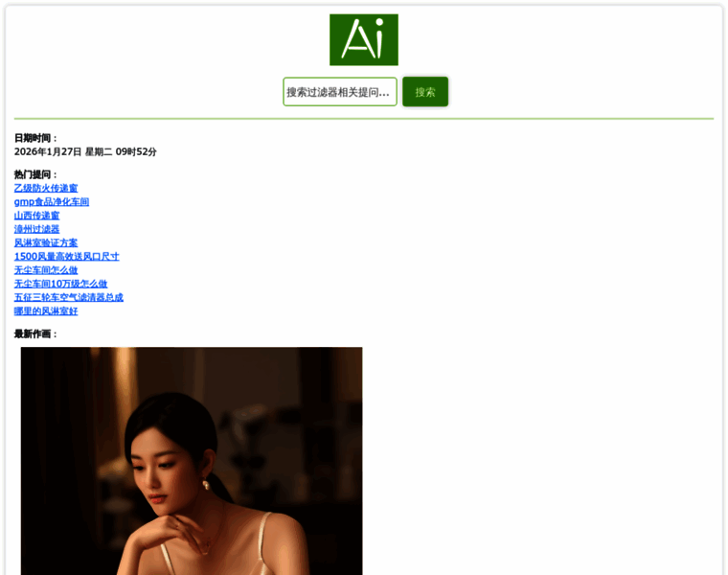The width and height of the screenshot is (728, 575).
Task: Open the 无尘车间10万级怎么做 link
Action: click(60, 284)
